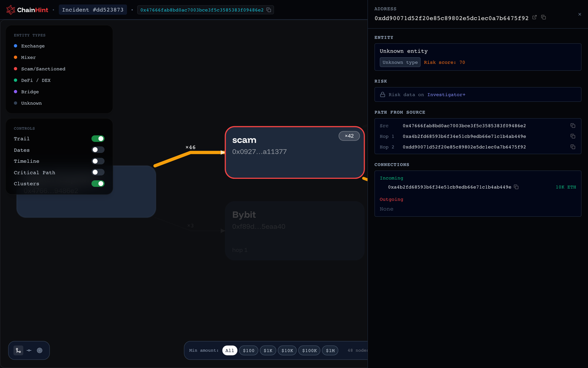Select the $100K min amount filter

point(310,350)
